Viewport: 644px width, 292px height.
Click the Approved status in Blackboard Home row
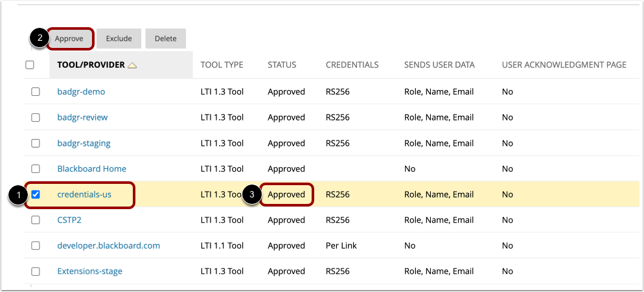pyautogui.click(x=286, y=169)
